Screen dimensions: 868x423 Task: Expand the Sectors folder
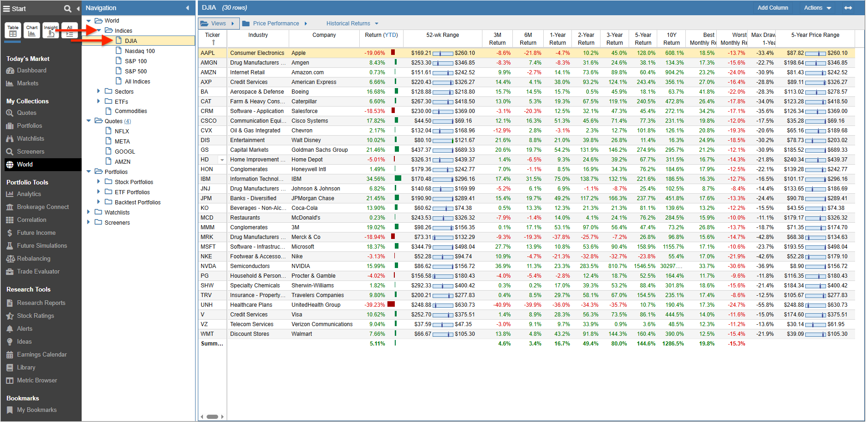pyautogui.click(x=99, y=91)
